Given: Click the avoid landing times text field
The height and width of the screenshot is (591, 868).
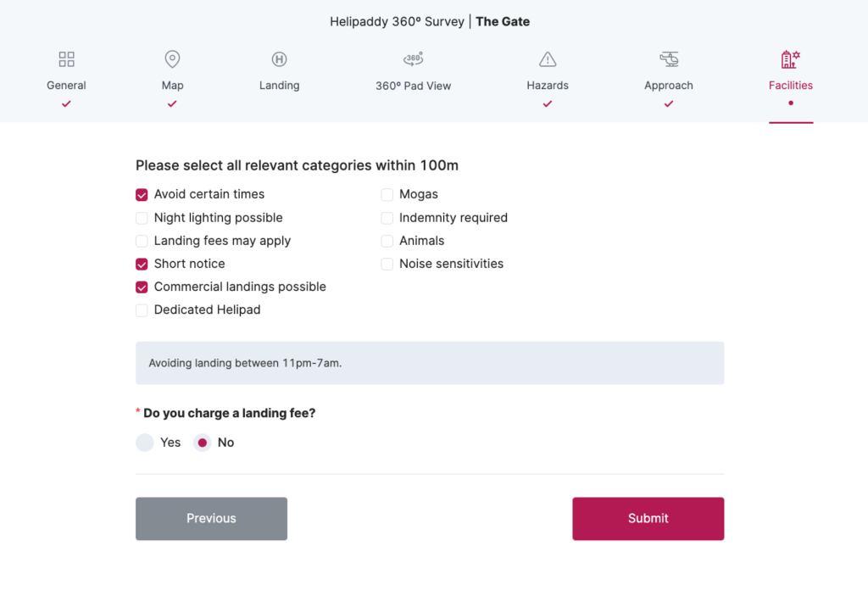Looking at the screenshot, I should tap(430, 363).
